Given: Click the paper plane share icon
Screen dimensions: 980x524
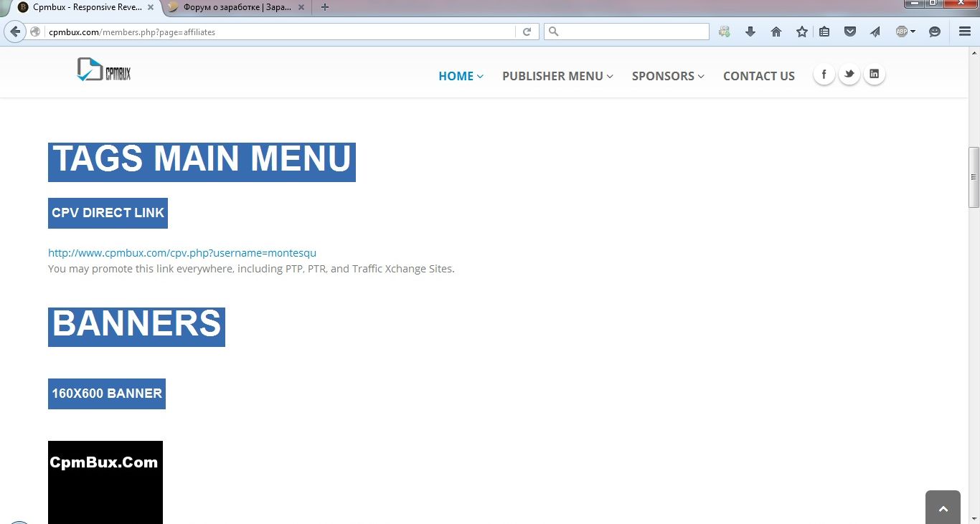Looking at the screenshot, I should click(875, 32).
